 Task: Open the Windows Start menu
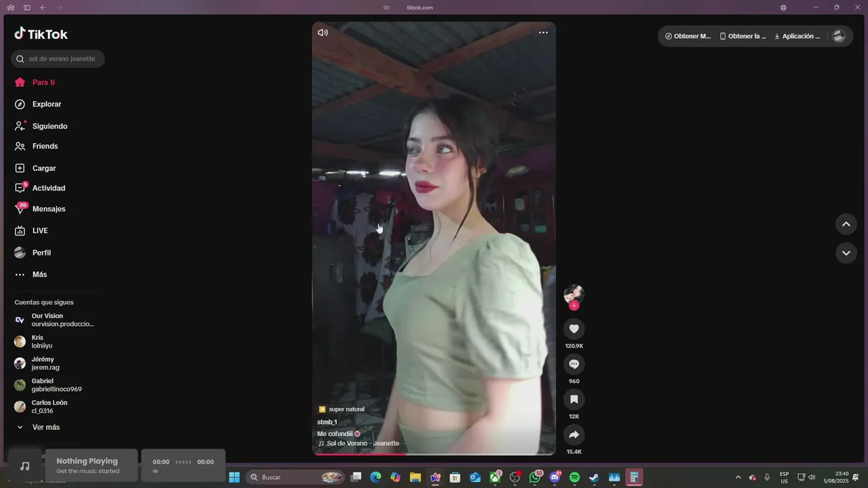tap(234, 477)
